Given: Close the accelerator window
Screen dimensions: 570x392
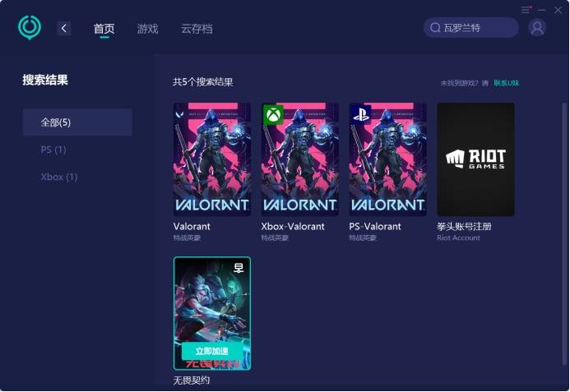Looking at the screenshot, I should [x=558, y=10].
